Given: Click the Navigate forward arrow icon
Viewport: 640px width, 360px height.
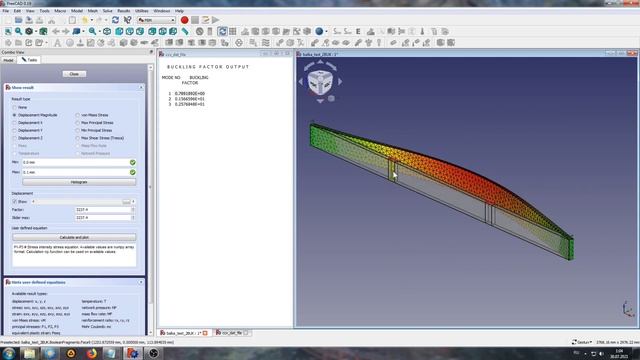Looking at the screenshot, I should (65, 31).
